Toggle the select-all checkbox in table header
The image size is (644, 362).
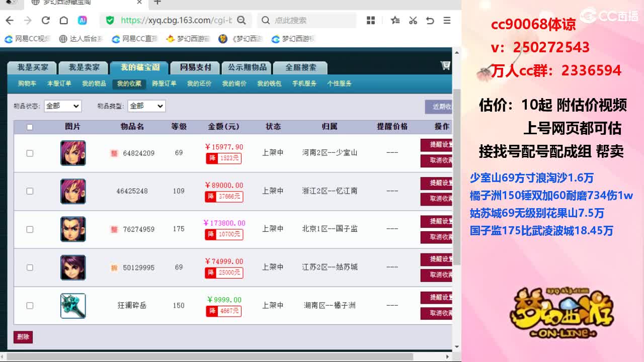(30, 127)
